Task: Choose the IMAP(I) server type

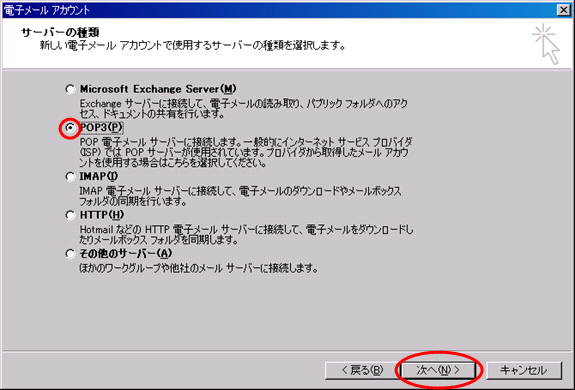Action: 70,177
